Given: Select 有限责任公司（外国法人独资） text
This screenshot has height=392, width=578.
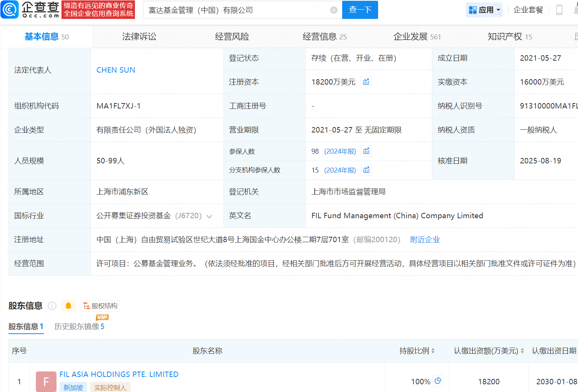Looking at the screenshot, I should click(x=146, y=130).
